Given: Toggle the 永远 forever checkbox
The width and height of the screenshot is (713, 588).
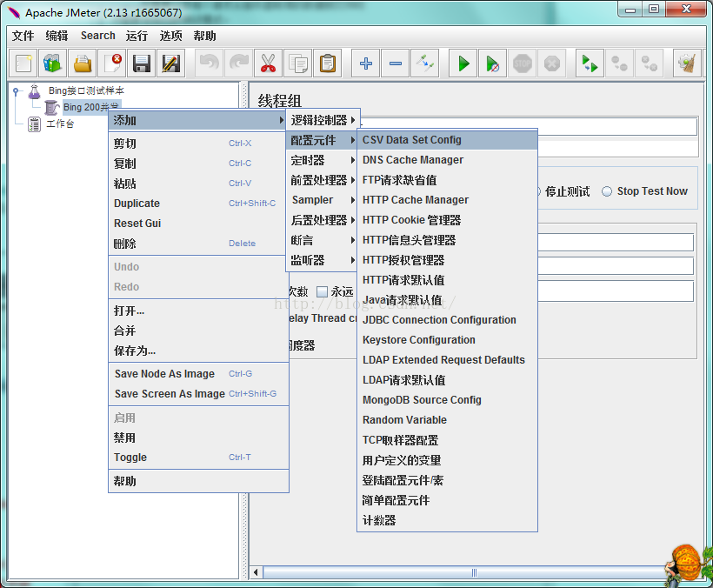Looking at the screenshot, I should point(322,291).
